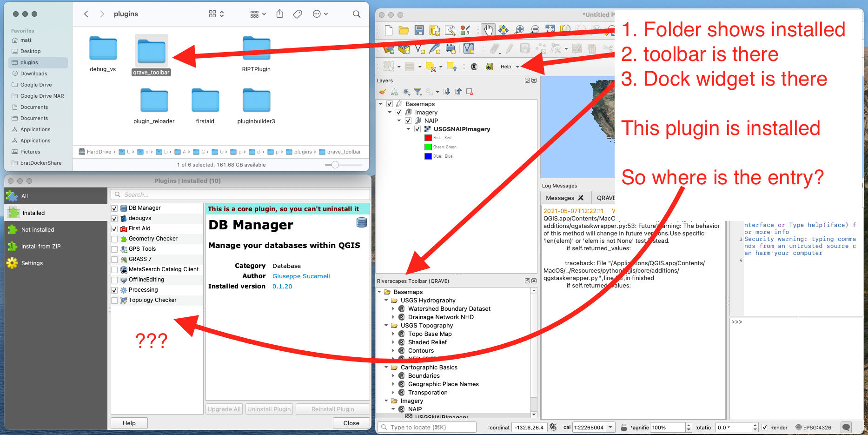The image size is (868, 435).
Task: Click the filter legend funnel icon
Action: [418, 91]
